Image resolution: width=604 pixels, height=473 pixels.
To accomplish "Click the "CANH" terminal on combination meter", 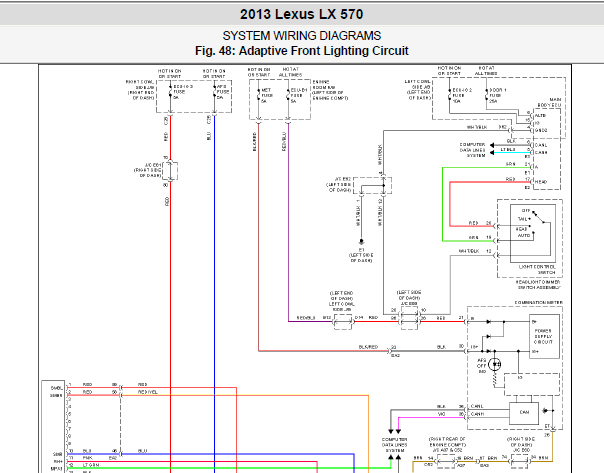I will click(x=477, y=414).
